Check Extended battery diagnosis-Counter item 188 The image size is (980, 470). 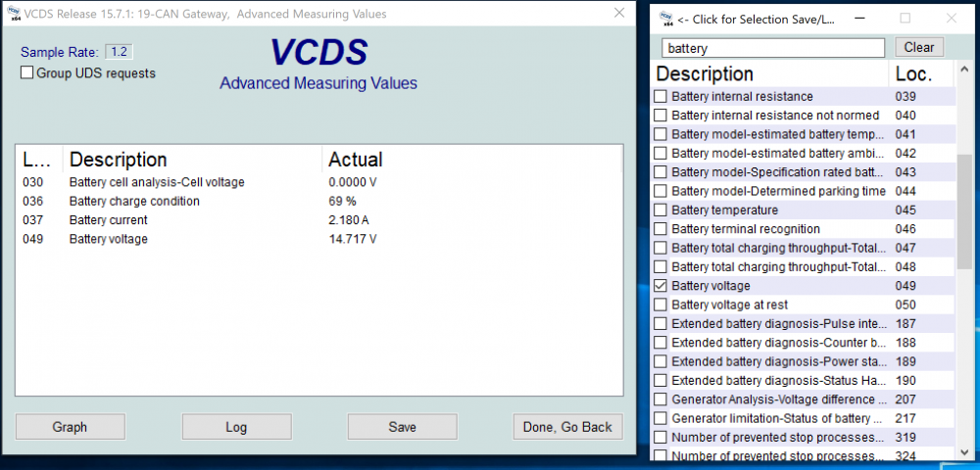pos(661,343)
